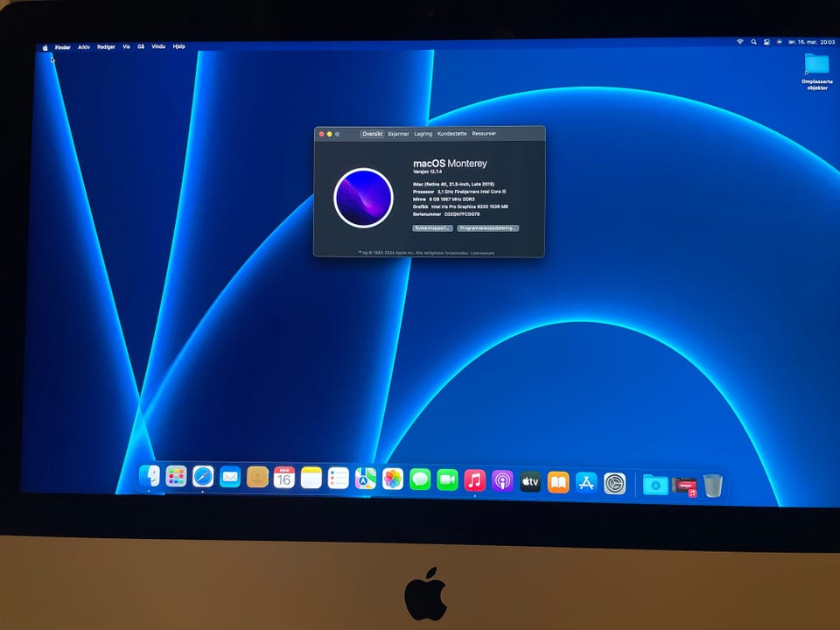Switch to the Skjermer tab
Screen dimensions: 840x630
pyautogui.click(x=399, y=134)
